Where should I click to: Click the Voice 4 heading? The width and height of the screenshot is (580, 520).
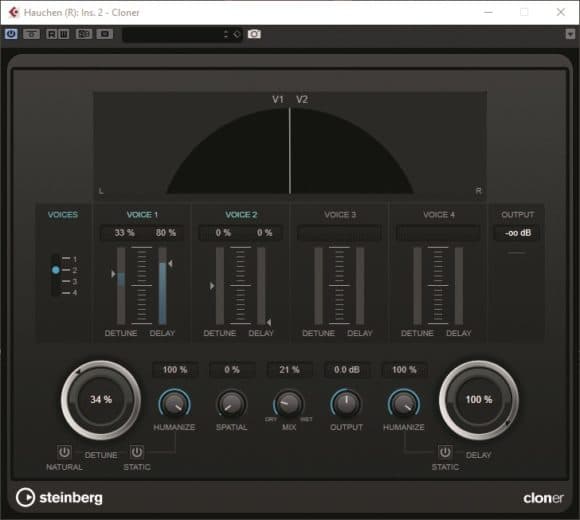tap(439, 215)
